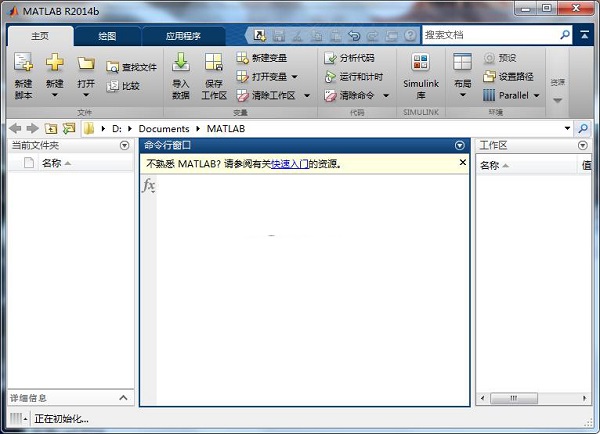Click Open Variable (打开变量) button
This screenshot has width=600, height=434.
261,77
